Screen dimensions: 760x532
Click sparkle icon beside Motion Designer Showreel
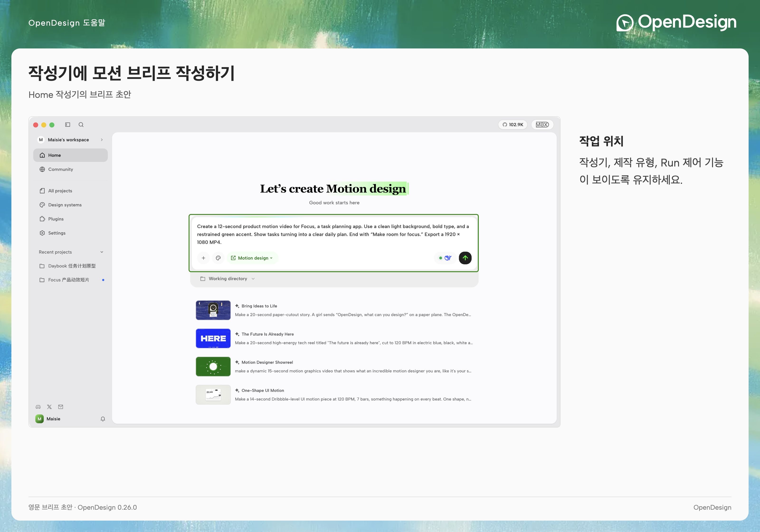[x=237, y=362]
